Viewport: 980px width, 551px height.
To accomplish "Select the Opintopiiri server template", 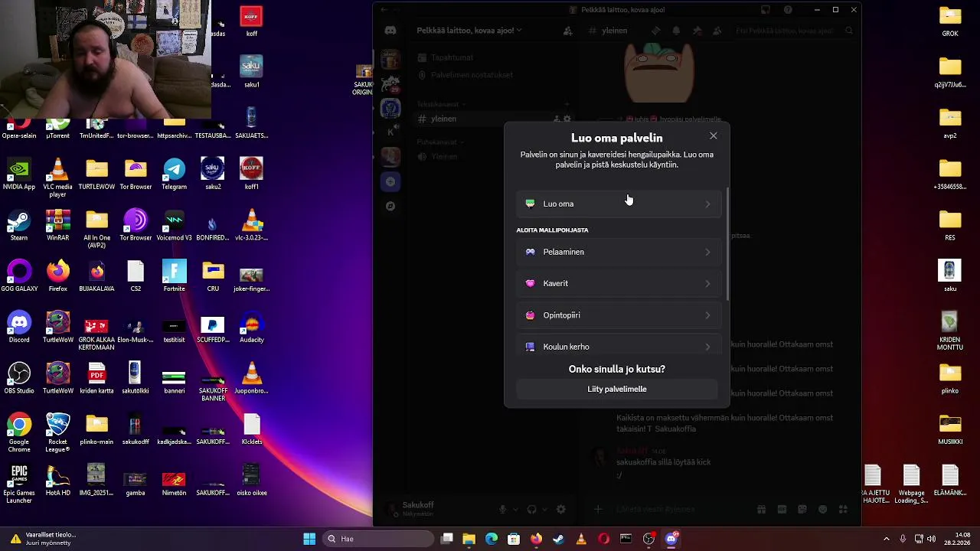I will coord(617,315).
